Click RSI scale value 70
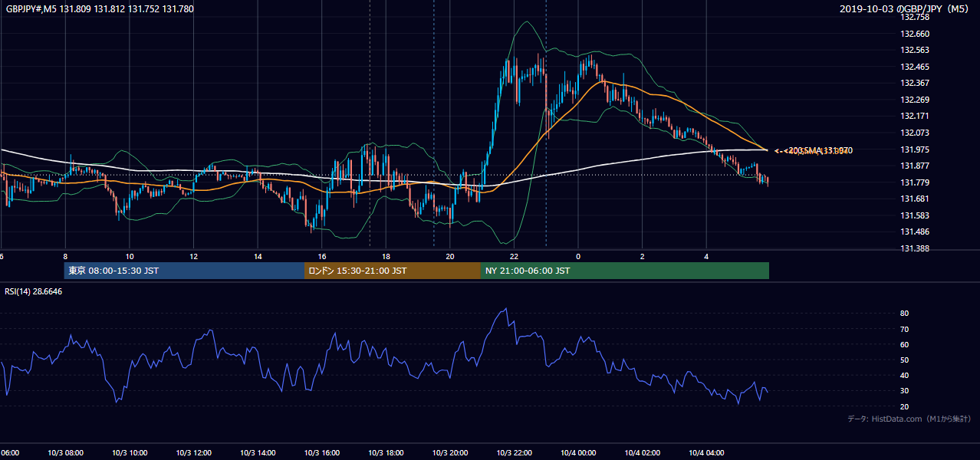 904,329
